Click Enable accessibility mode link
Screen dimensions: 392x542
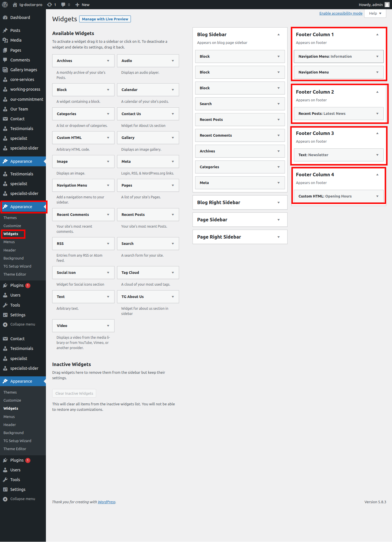click(341, 13)
